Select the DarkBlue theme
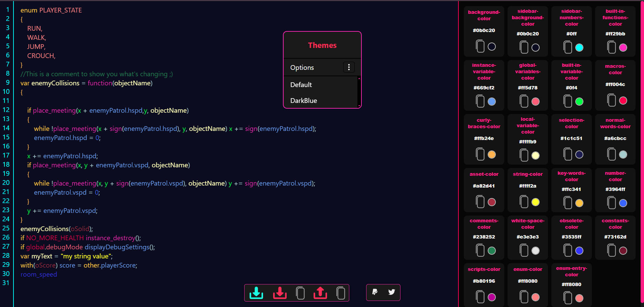This screenshot has height=307, width=644. (x=303, y=101)
